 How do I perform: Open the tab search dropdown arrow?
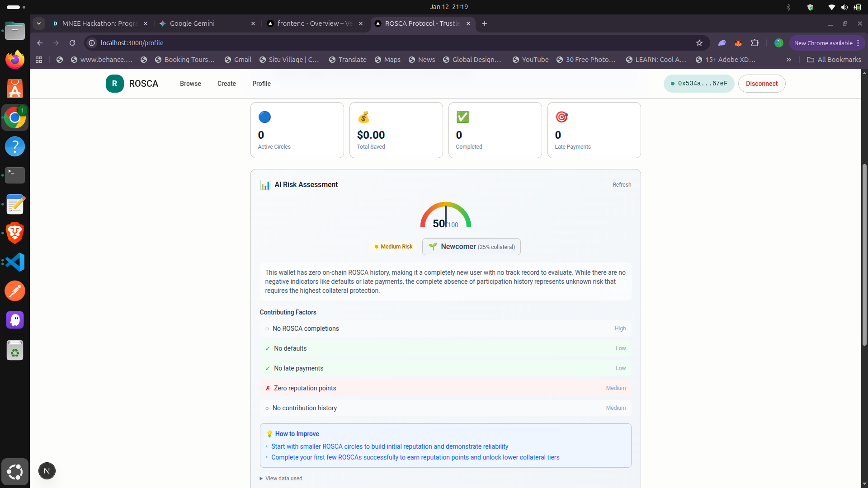pos(39,23)
